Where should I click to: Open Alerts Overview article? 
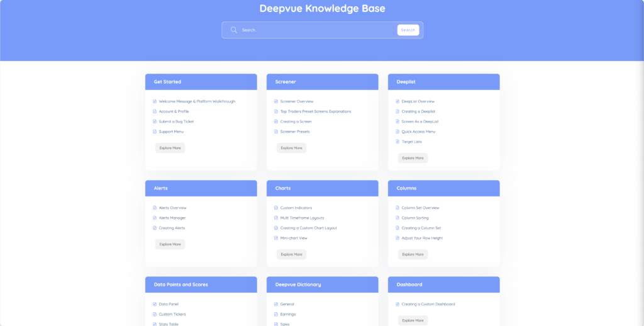coord(172,208)
